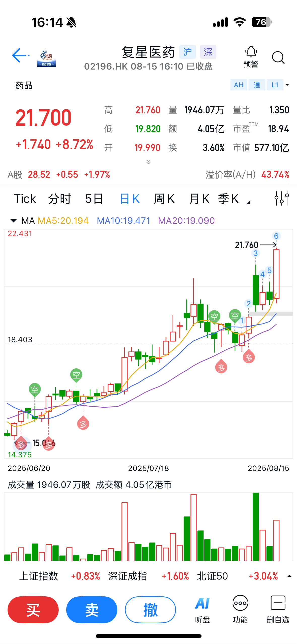Screen dimensions: 297x644
Task: Tap the 换 3.60% turnover value
Action: click(196, 148)
